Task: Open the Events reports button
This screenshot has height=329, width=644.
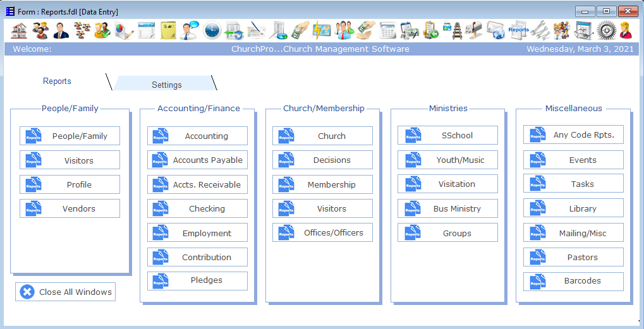Action: pos(573,160)
